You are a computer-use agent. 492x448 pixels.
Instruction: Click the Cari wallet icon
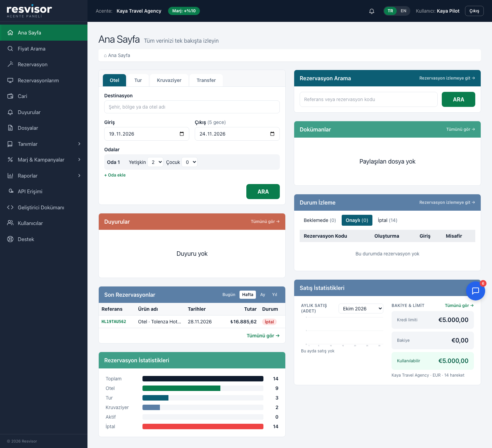click(10, 96)
